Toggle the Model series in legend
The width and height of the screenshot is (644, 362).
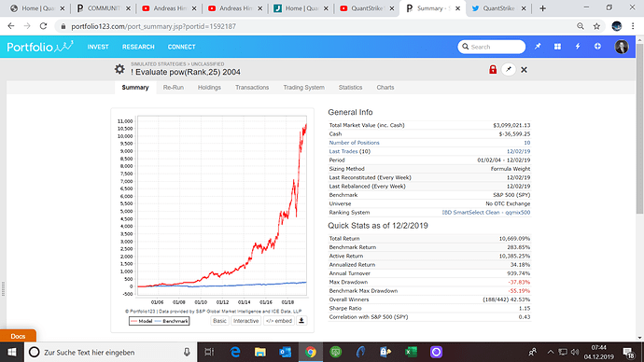[141, 321]
